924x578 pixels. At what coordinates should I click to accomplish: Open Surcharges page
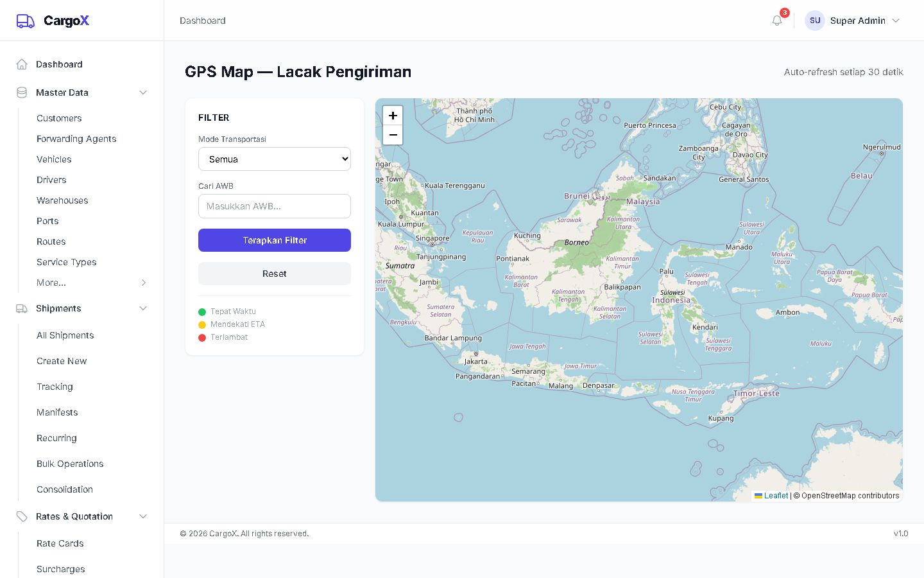click(x=61, y=569)
